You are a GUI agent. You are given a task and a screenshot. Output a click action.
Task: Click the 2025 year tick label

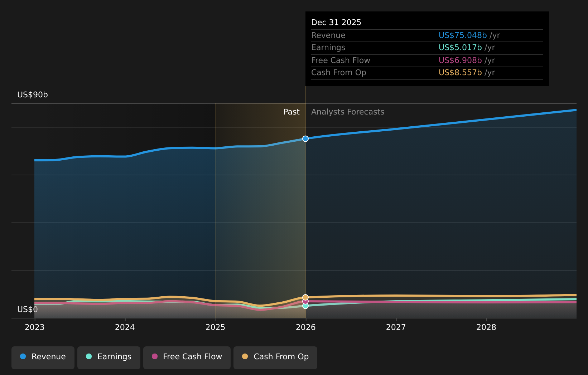coord(215,327)
